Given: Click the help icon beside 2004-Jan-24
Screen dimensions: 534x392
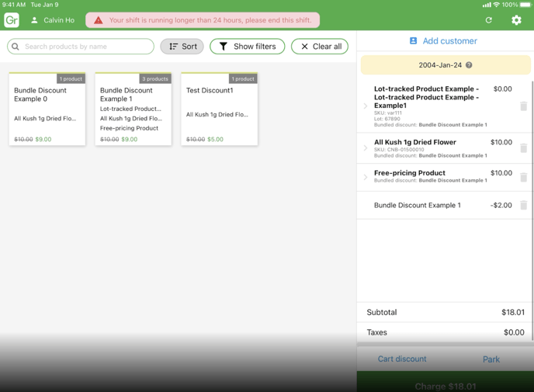Looking at the screenshot, I should (469, 65).
